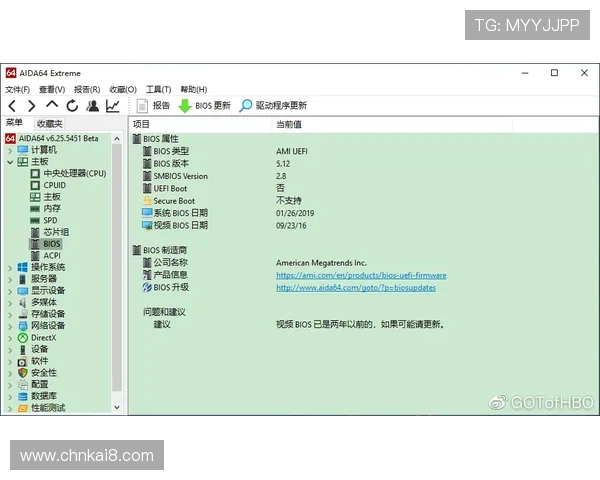Select the 配置 tree item
The height and width of the screenshot is (480, 600).
coord(40,384)
